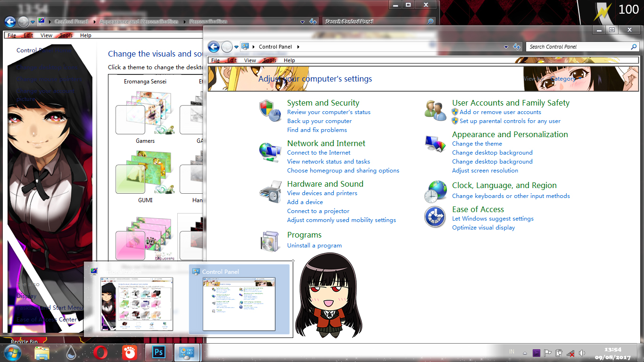
Task: Open User Accounts and Family Safety icon
Action: [436, 110]
